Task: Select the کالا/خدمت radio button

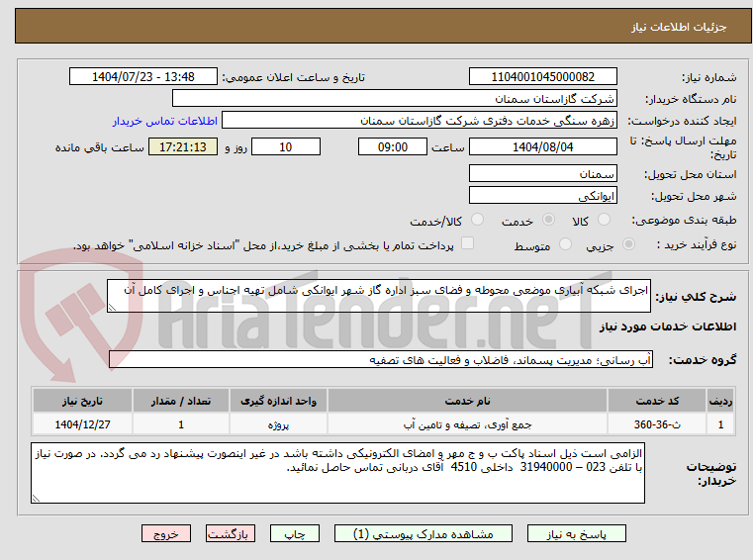Action: tap(477, 220)
